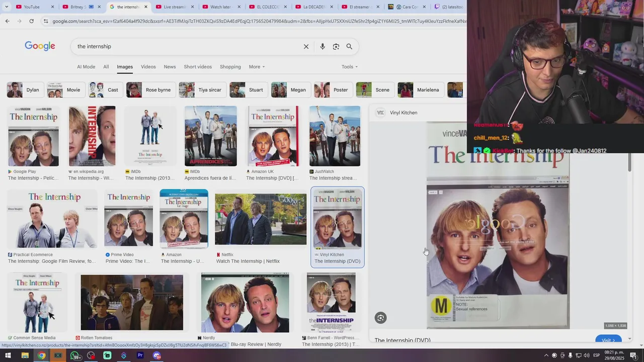Image resolution: width=644 pixels, height=362 pixels.
Task: Open Chrome from the taskbar
Action: (x=41, y=355)
